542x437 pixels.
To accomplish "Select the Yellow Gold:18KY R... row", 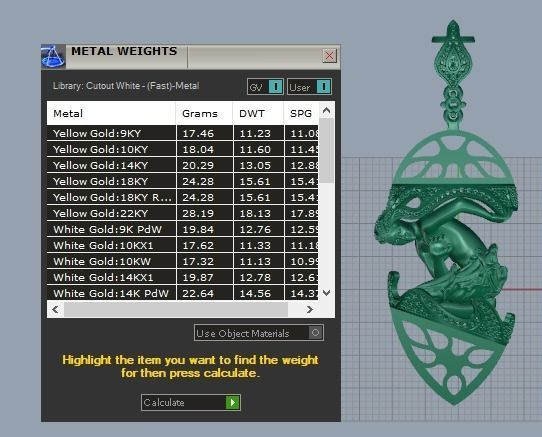I will (183, 197).
